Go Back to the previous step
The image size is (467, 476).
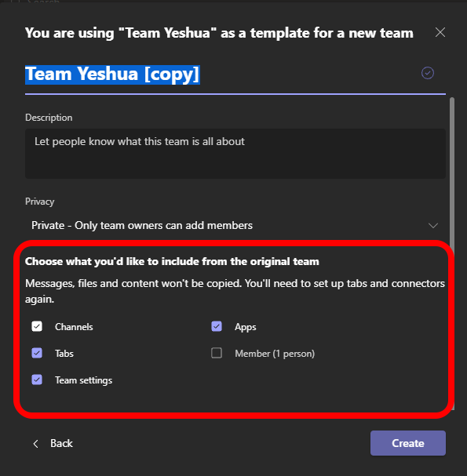(x=53, y=444)
